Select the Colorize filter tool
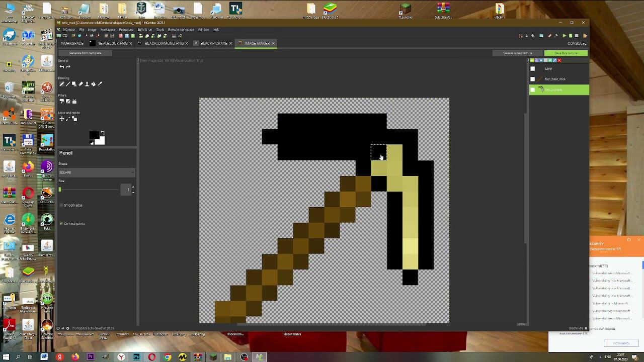Viewport: 644px width, 362px height. tap(62, 102)
